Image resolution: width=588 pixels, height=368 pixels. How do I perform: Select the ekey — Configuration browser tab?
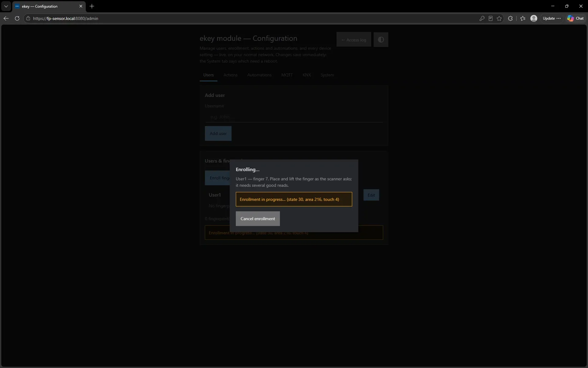[x=49, y=6]
